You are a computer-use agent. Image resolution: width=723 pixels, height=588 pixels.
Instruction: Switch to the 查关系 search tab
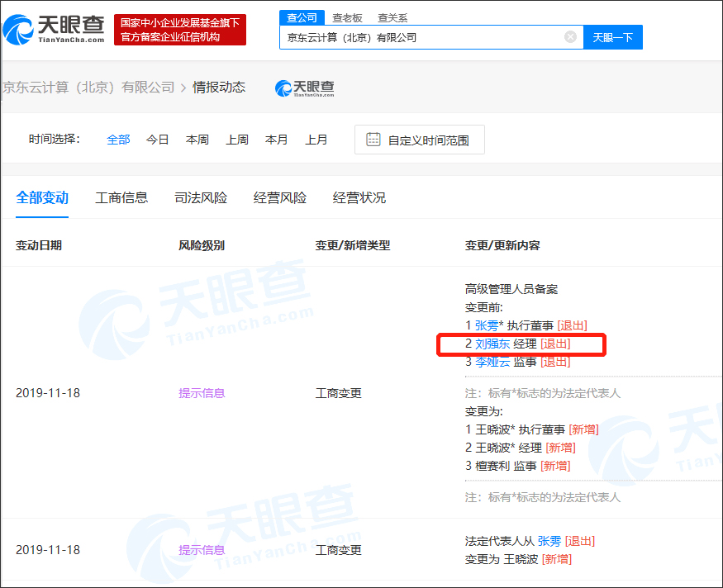[392, 17]
